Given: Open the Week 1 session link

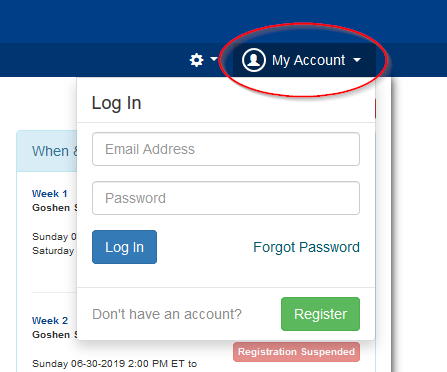Looking at the screenshot, I should coord(50,194).
